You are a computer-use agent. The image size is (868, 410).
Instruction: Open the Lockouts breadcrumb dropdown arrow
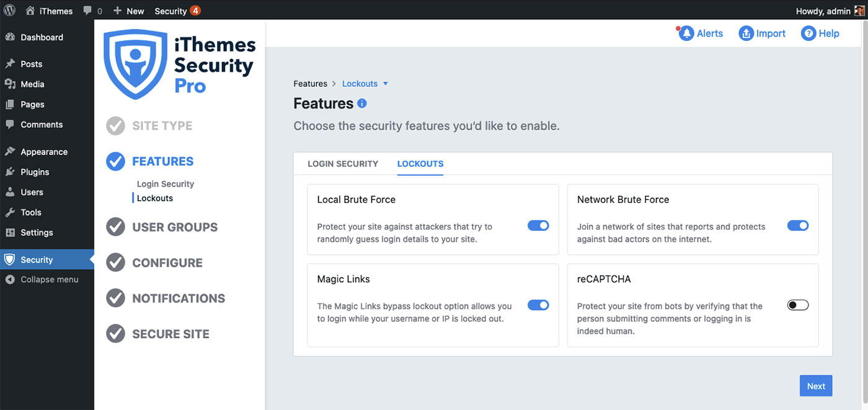pyautogui.click(x=385, y=84)
